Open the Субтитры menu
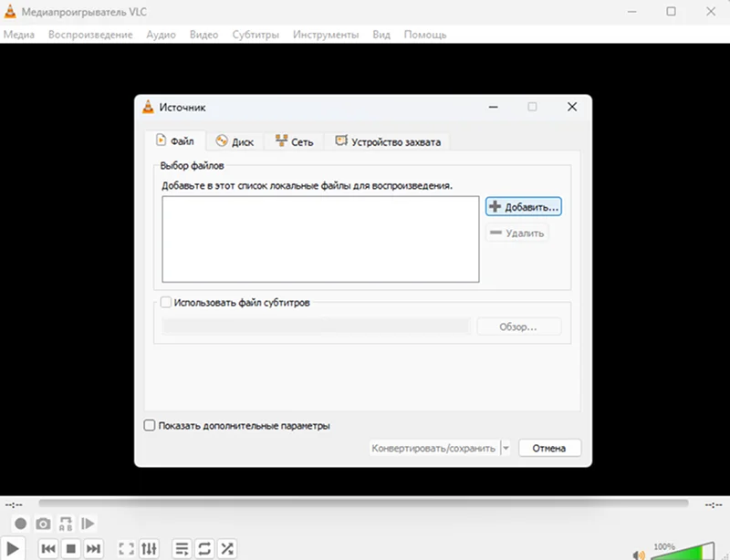 [255, 35]
